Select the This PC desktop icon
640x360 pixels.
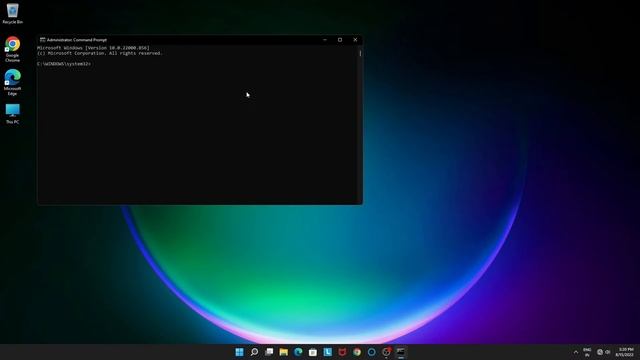tap(12, 114)
